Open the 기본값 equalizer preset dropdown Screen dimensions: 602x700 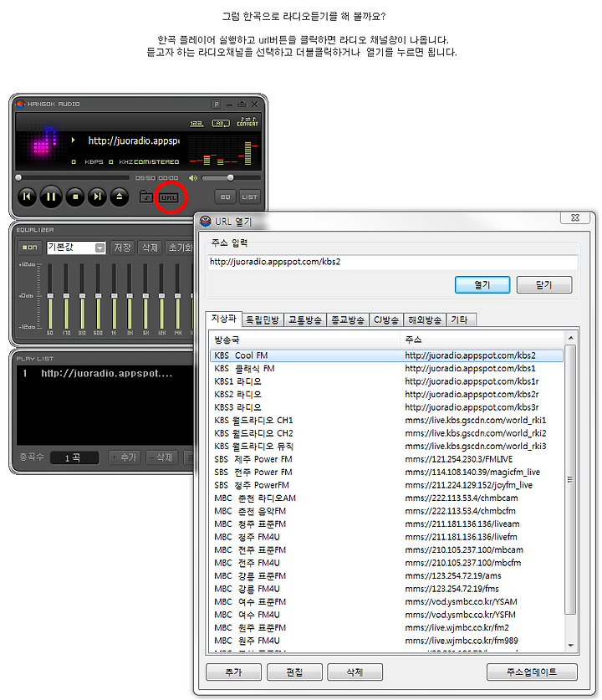100,248
